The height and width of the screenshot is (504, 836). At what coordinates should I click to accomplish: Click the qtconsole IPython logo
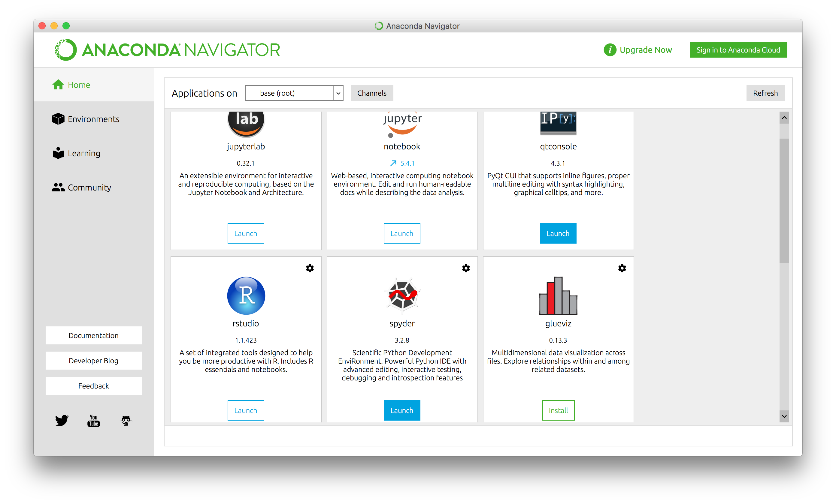(x=558, y=123)
